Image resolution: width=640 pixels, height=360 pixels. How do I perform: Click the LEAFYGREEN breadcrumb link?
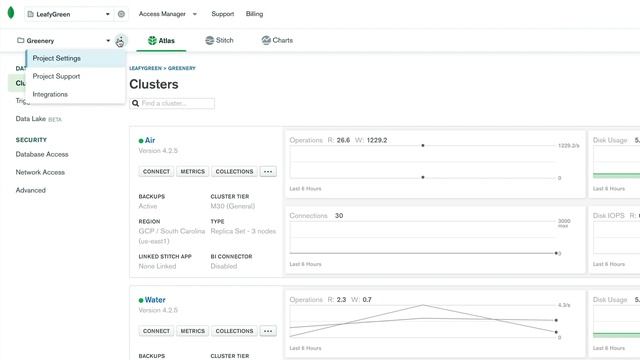pyautogui.click(x=145, y=68)
